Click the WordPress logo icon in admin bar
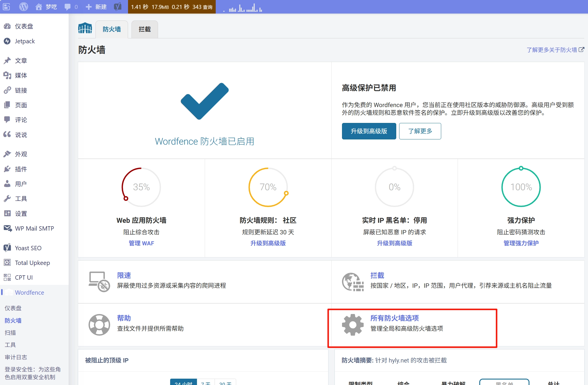This screenshot has height=385, width=588. [23, 7]
